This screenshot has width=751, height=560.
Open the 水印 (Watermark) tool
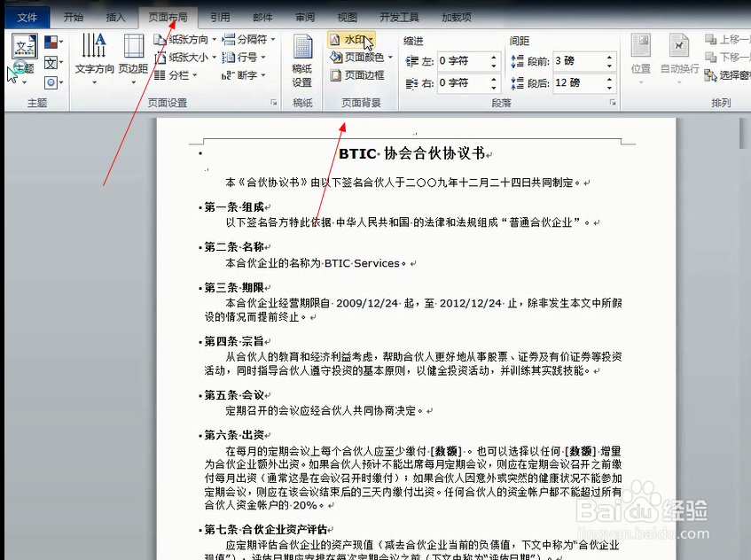coord(348,40)
